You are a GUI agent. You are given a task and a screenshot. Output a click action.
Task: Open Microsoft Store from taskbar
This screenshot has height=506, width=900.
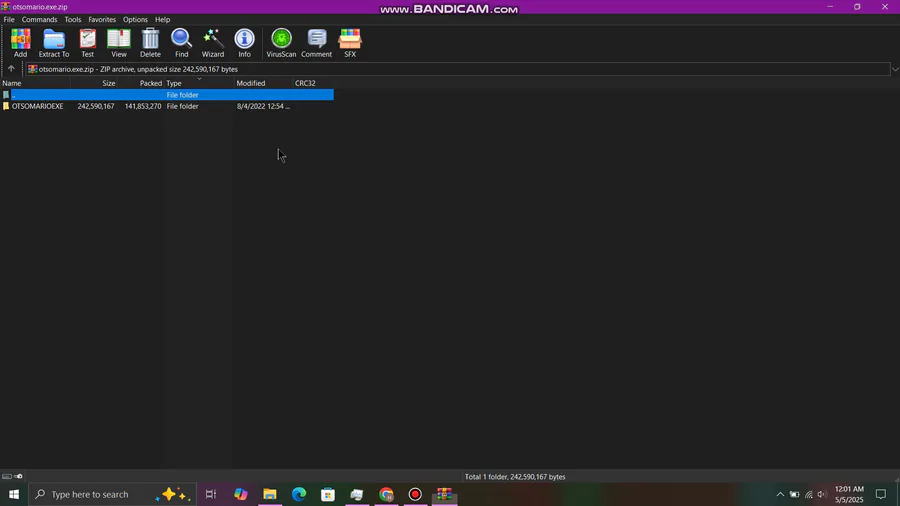click(328, 494)
